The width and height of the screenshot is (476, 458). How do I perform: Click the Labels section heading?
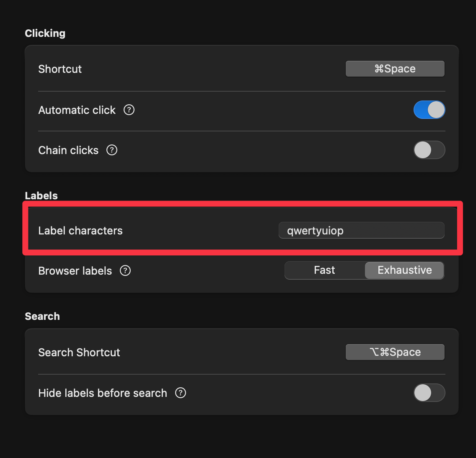[x=41, y=196]
